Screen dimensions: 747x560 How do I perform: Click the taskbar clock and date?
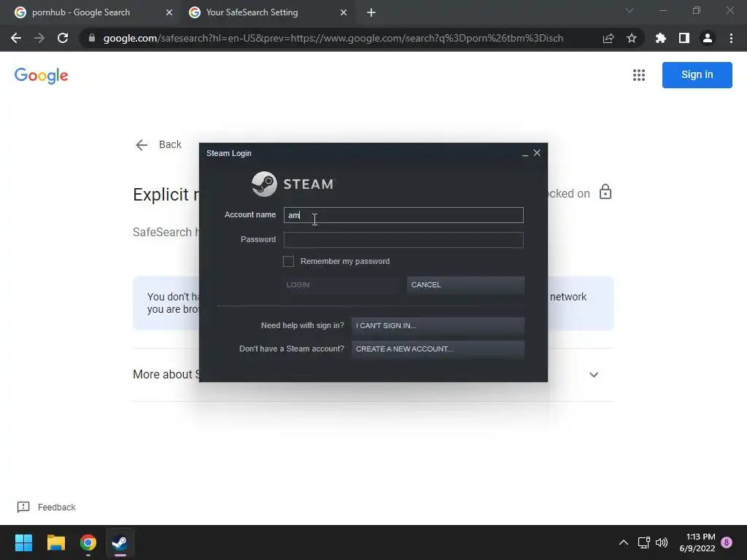tap(697, 542)
